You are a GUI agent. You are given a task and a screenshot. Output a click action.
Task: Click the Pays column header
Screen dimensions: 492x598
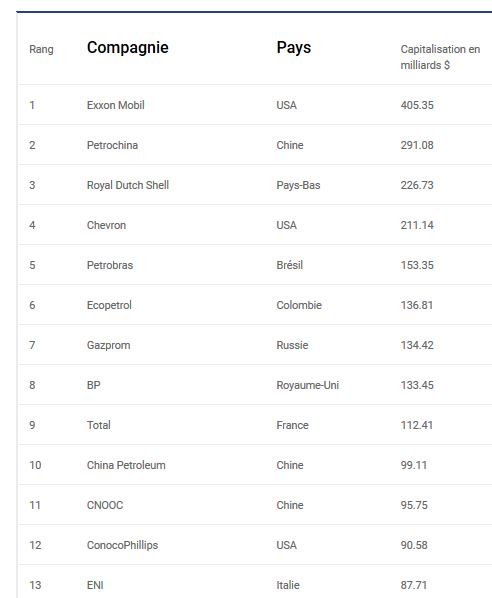click(x=294, y=48)
